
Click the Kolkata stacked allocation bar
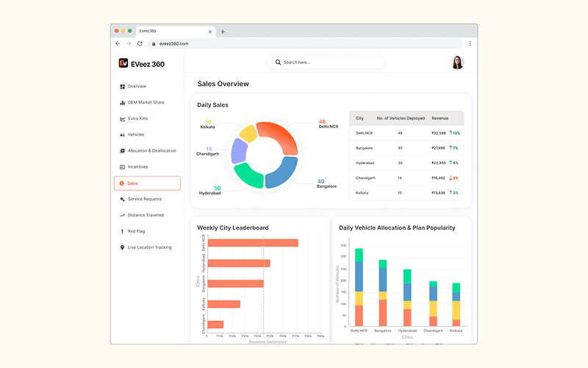456,305
